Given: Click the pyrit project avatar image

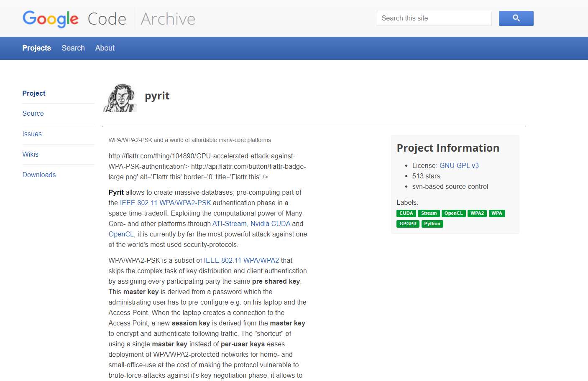Looking at the screenshot, I should 120,98.
